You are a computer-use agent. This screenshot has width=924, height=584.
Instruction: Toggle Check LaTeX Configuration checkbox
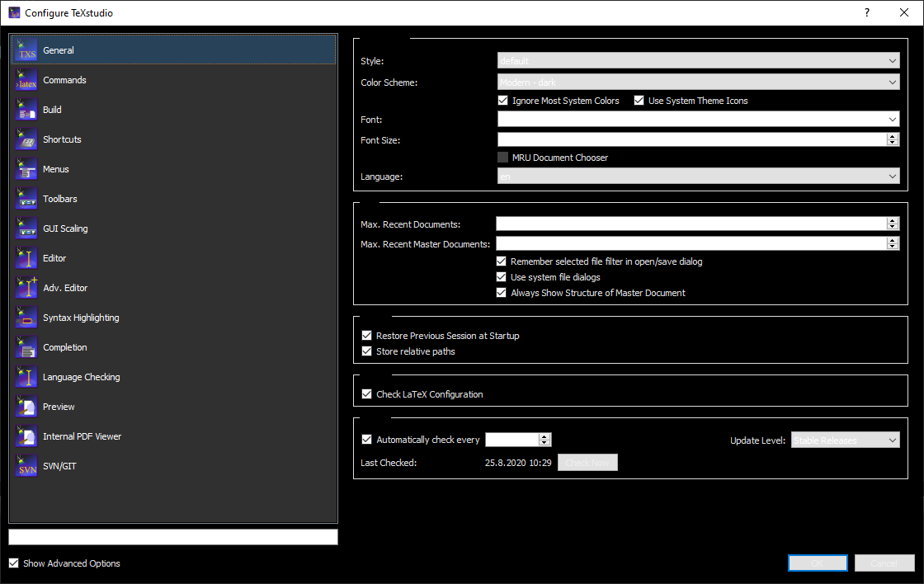pyautogui.click(x=366, y=394)
